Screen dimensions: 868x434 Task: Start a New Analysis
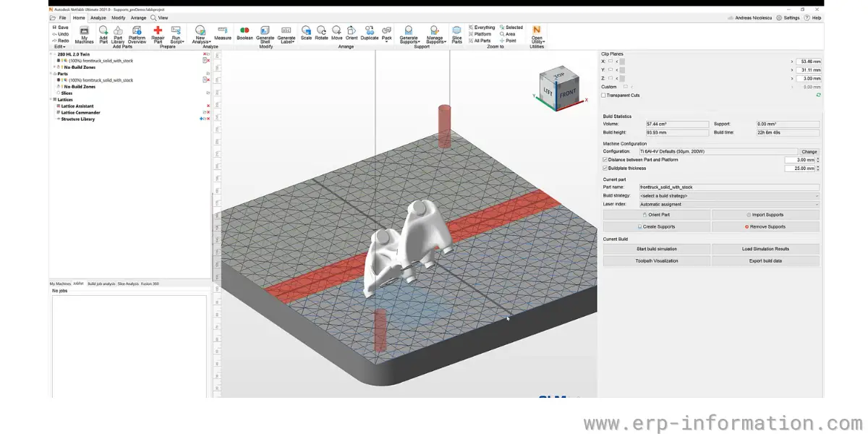coord(200,35)
